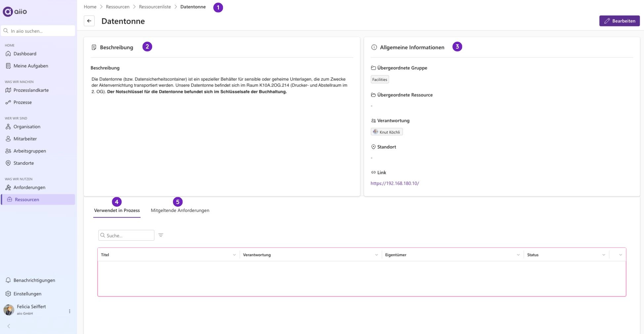Click the Ressourcen breadcrumb link

click(x=117, y=7)
